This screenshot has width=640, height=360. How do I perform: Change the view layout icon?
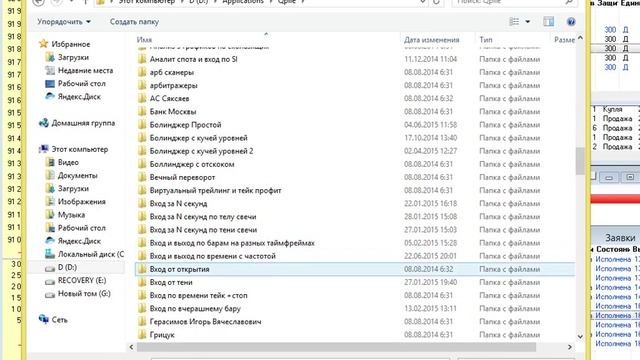tap(514, 22)
